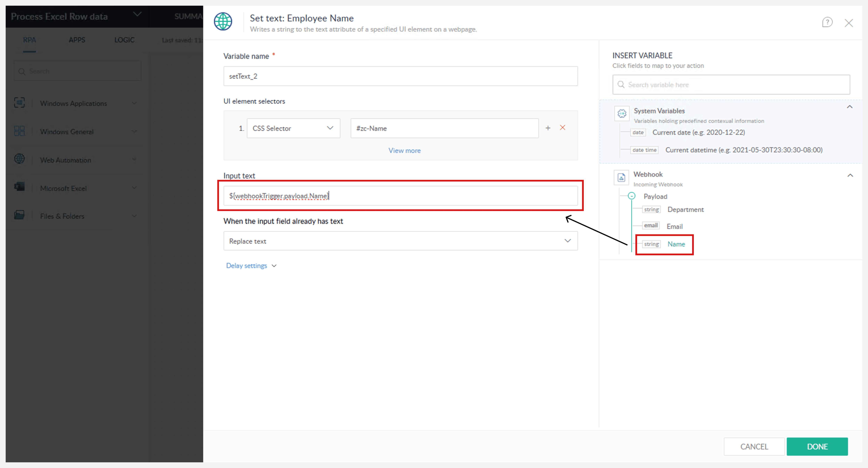This screenshot has height=468, width=868.
Task: Open the CSS Selector dropdown
Action: (293, 128)
